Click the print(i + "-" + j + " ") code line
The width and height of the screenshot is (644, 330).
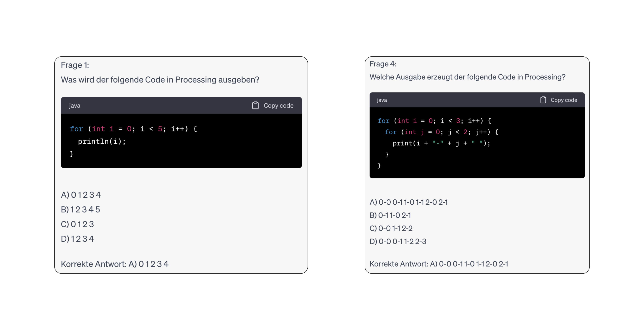(x=441, y=143)
